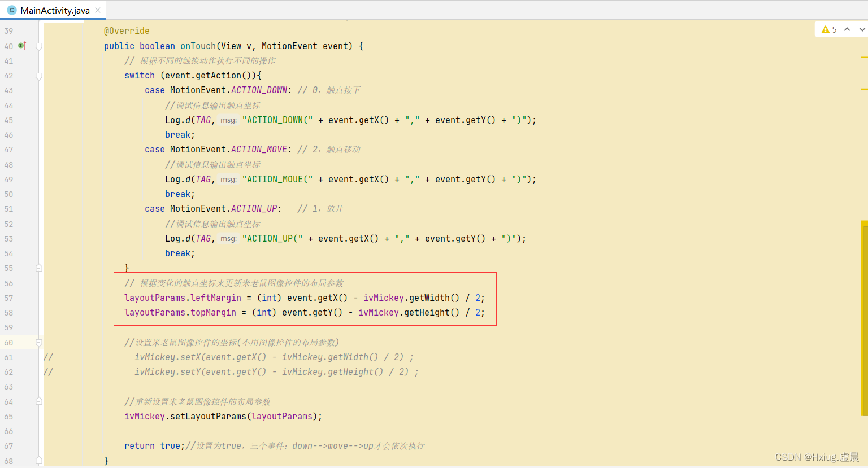868x468 pixels.
Task: Click the onTouch method name
Action: tap(198, 46)
